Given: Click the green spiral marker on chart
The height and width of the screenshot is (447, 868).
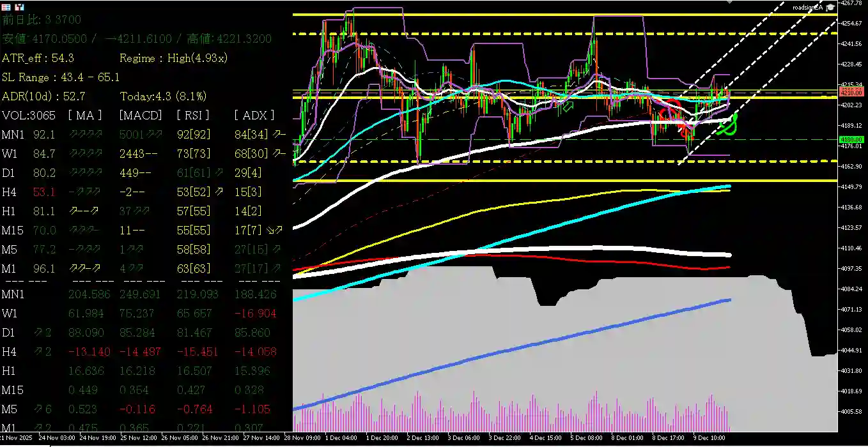Looking at the screenshot, I should point(726,126).
